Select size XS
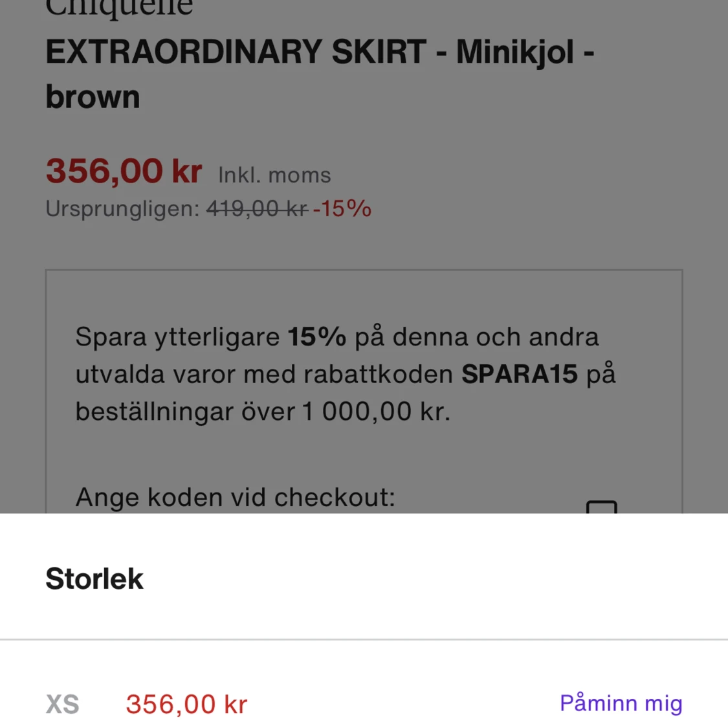 pyautogui.click(x=62, y=704)
